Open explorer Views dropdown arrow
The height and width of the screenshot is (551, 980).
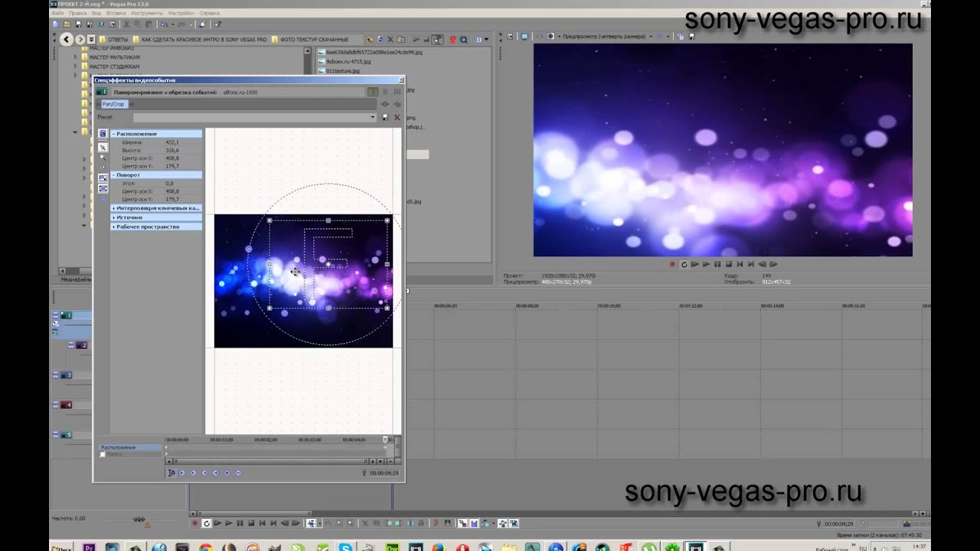(x=486, y=39)
